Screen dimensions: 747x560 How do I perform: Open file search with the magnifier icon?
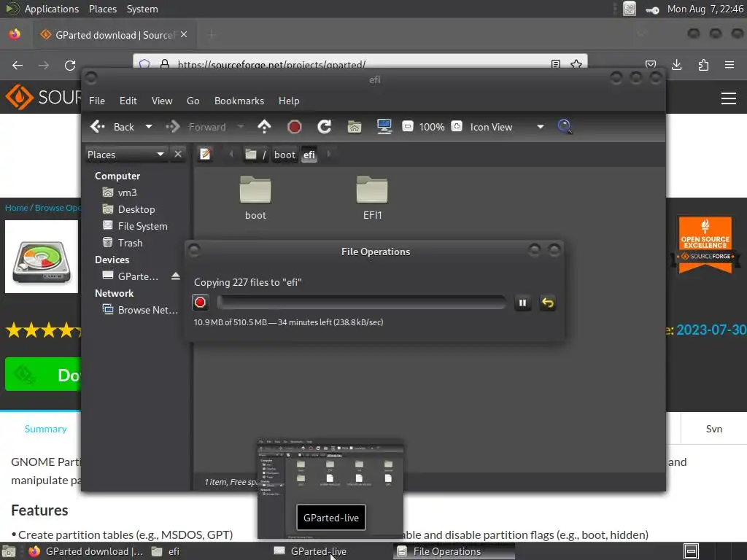tap(565, 127)
